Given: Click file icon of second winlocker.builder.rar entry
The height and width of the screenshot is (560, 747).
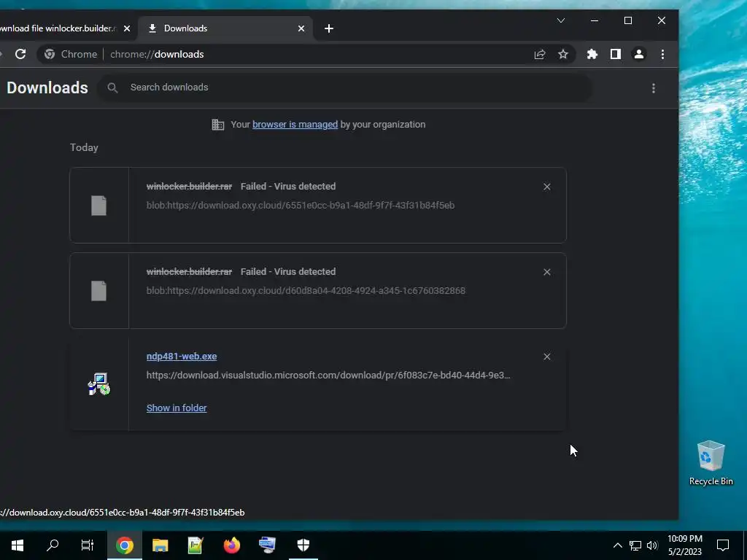Looking at the screenshot, I should [x=98, y=291].
